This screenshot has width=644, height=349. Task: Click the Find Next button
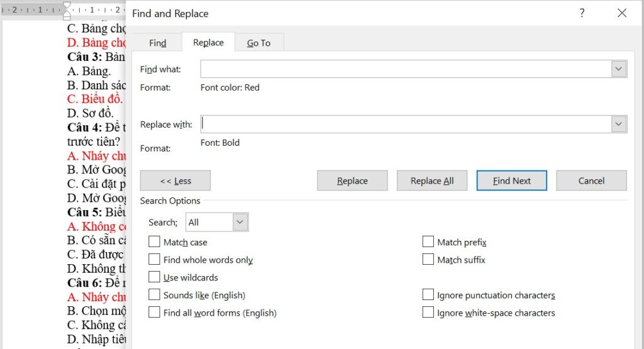(x=511, y=180)
